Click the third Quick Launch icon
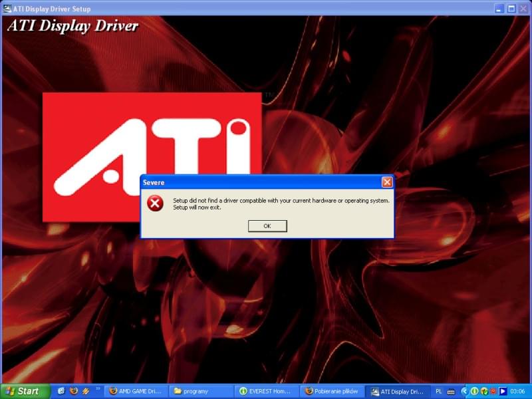The height and width of the screenshot is (399, 532). coord(86,391)
